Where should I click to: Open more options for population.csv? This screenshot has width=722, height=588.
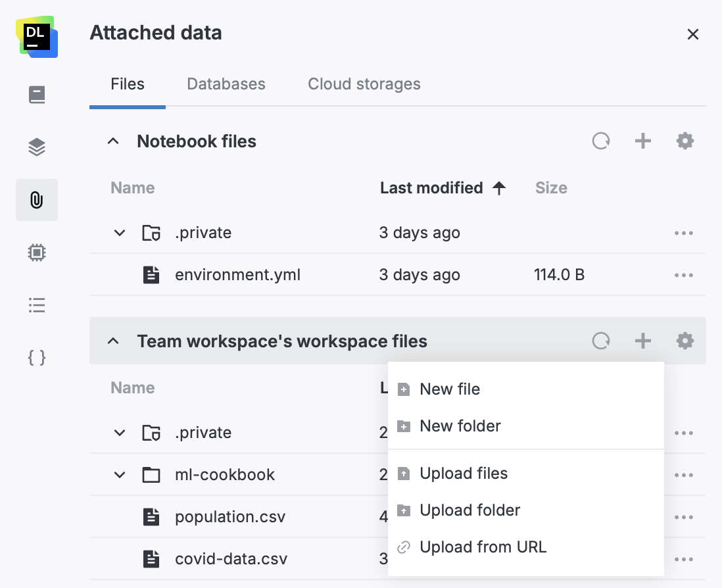pos(684,517)
